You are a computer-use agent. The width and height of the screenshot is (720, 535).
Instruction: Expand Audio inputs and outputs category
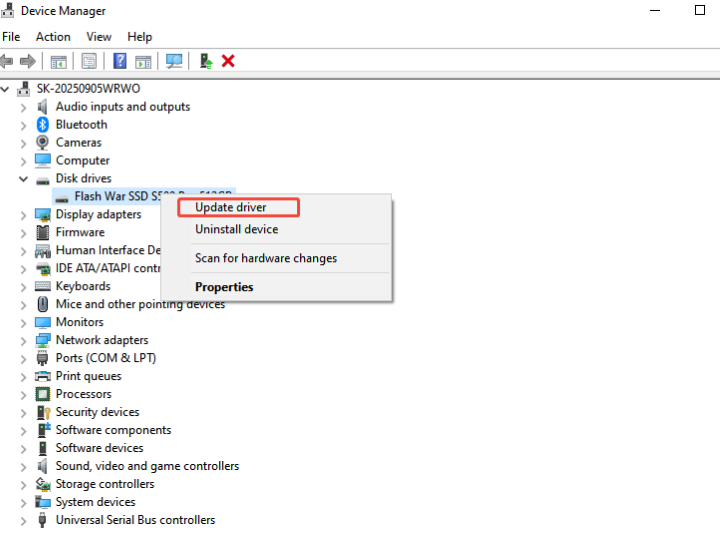pos(23,107)
